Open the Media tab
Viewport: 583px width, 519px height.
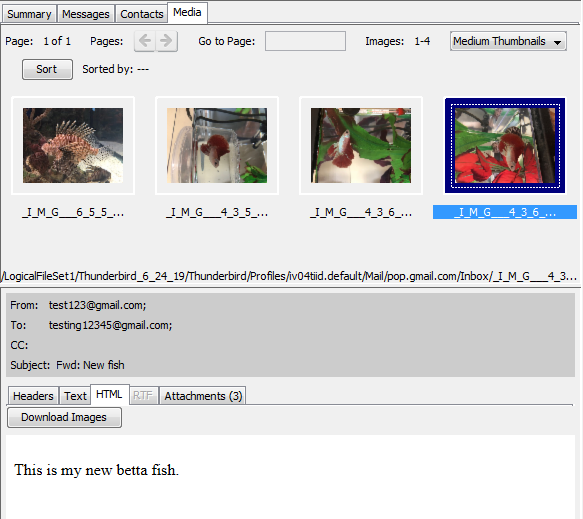187,12
